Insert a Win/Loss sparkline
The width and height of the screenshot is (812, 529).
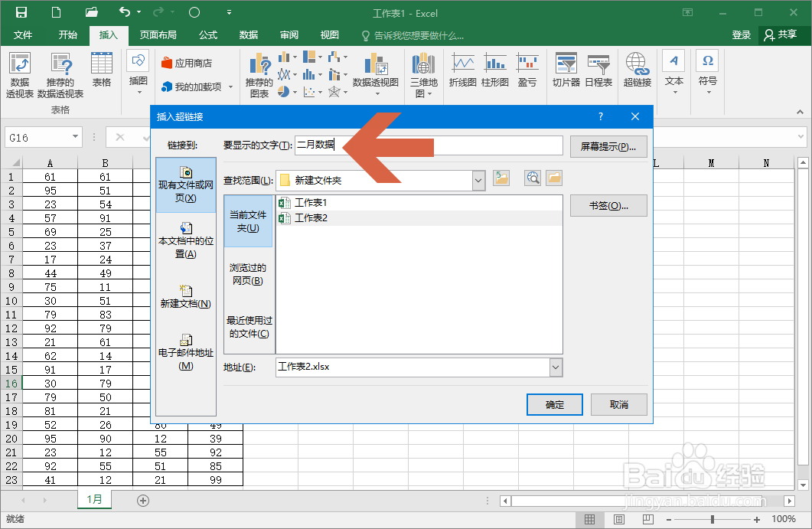click(x=527, y=69)
